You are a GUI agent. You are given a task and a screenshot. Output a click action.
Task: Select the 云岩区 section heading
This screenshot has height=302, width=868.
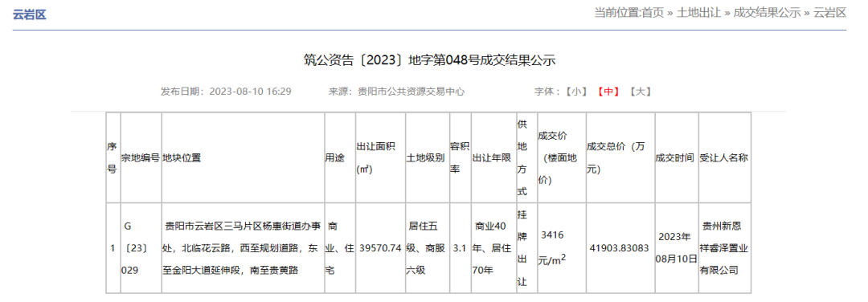(30, 14)
